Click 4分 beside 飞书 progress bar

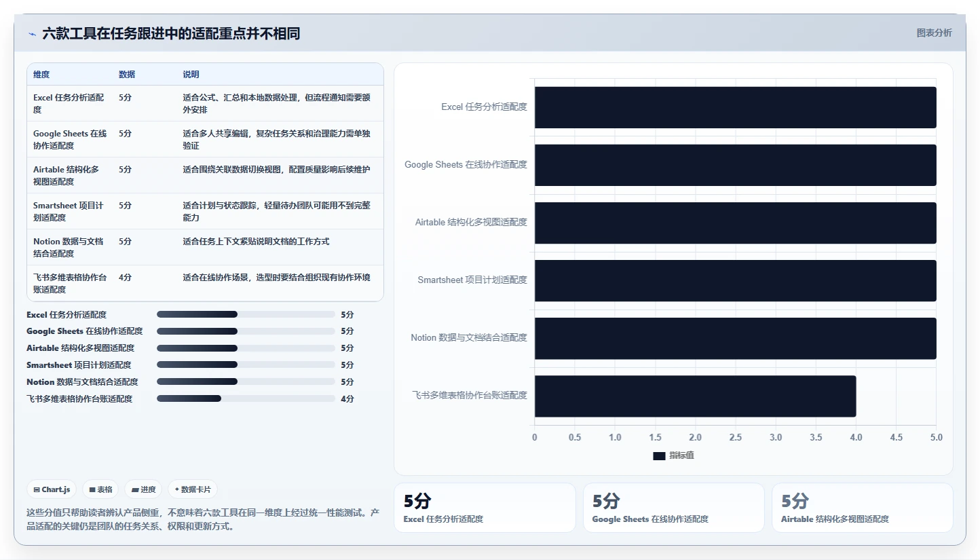(347, 399)
